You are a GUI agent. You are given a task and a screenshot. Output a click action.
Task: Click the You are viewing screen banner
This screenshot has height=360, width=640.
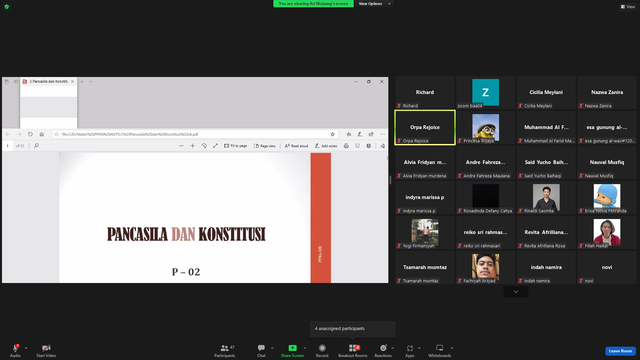(313, 3)
